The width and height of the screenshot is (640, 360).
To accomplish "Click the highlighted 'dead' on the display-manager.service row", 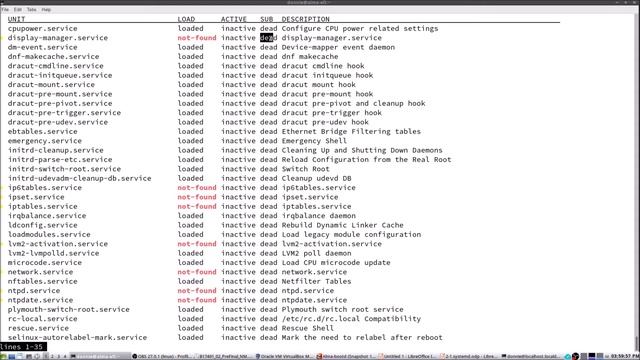I will [x=268, y=38].
